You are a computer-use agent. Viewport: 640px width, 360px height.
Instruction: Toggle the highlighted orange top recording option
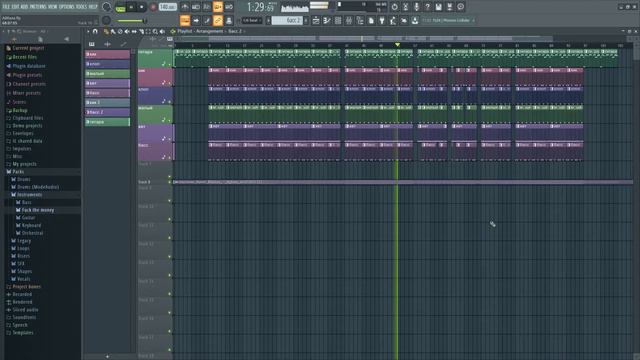pos(218,7)
